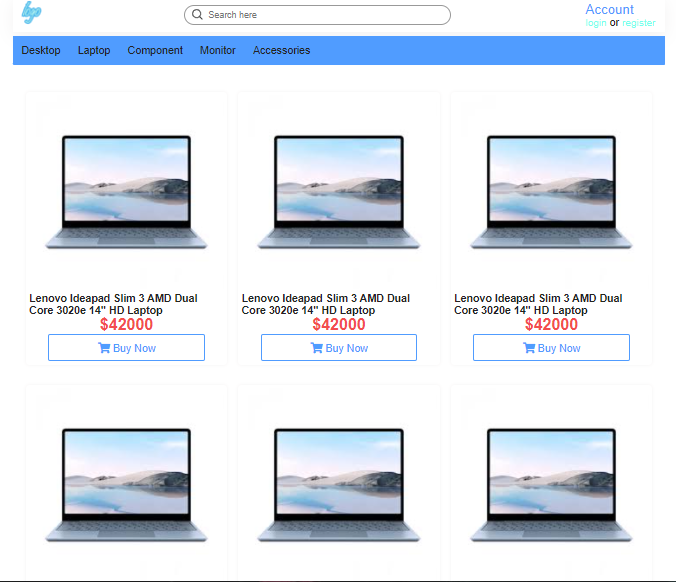Viewport: 676px width, 582px height.
Task: Click the register link
Action: coord(638,23)
